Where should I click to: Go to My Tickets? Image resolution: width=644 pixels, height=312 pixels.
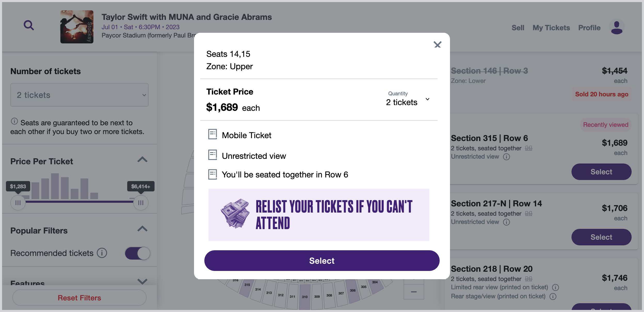[x=551, y=28]
